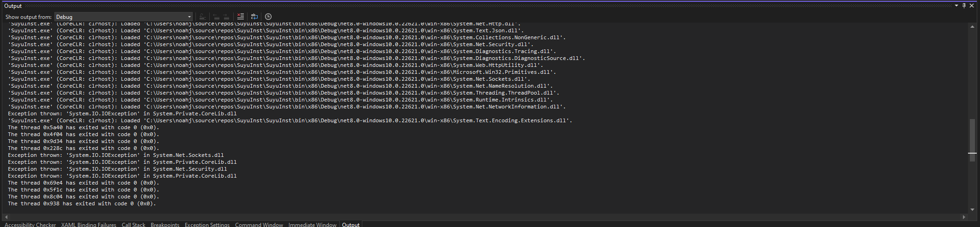Go to the previous message icon
The image size is (980, 227).
(x=216, y=17)
